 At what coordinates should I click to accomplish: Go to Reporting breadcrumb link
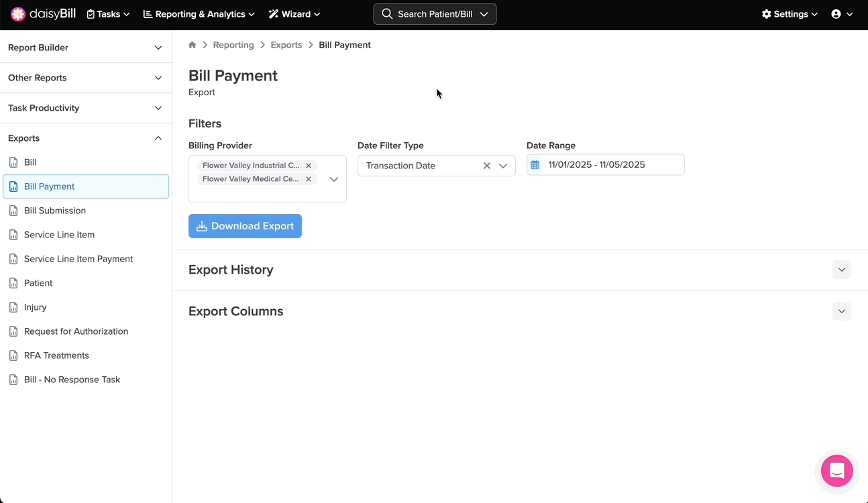233,45
